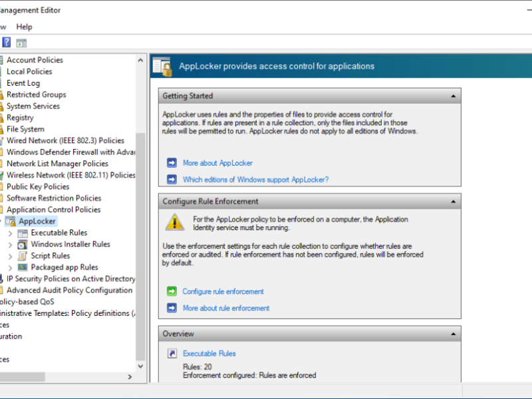Click arrow icon beside More about rule enforcement
This screenshot has height=399, width=532.
click(x=172, y=308)
